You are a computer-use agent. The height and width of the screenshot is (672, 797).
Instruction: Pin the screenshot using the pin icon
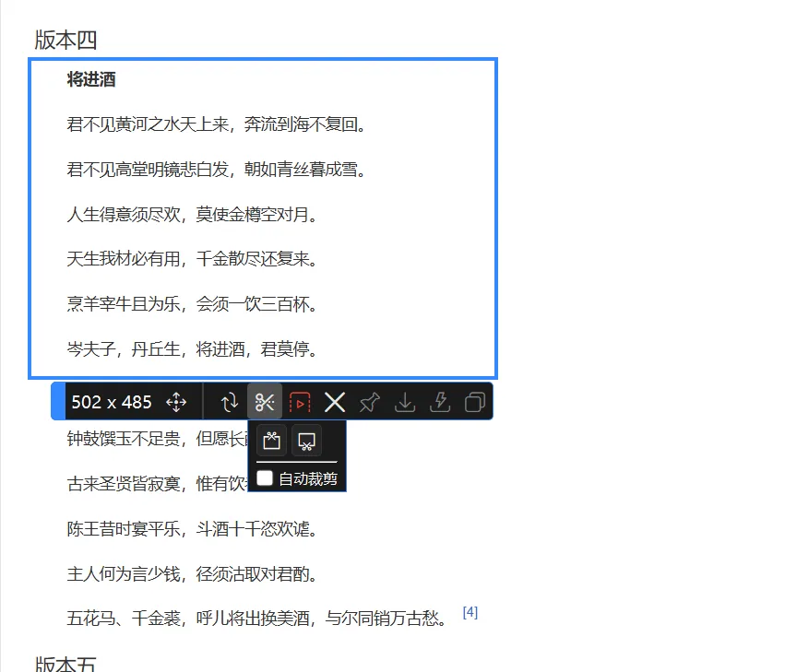[x=370, y=402]
